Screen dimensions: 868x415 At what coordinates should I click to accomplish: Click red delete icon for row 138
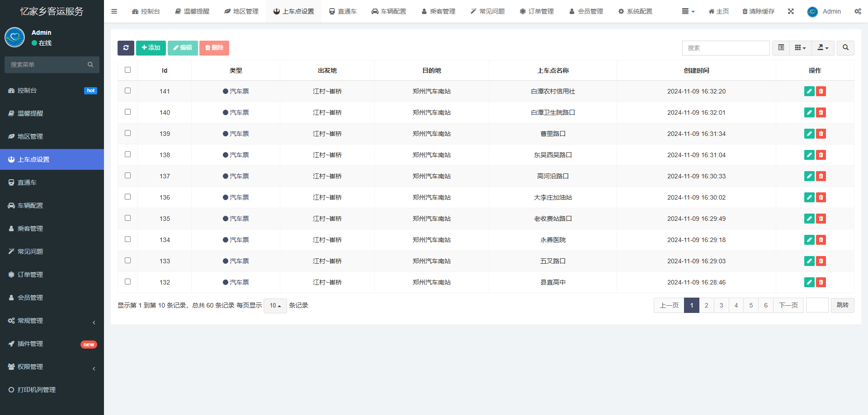821,155
